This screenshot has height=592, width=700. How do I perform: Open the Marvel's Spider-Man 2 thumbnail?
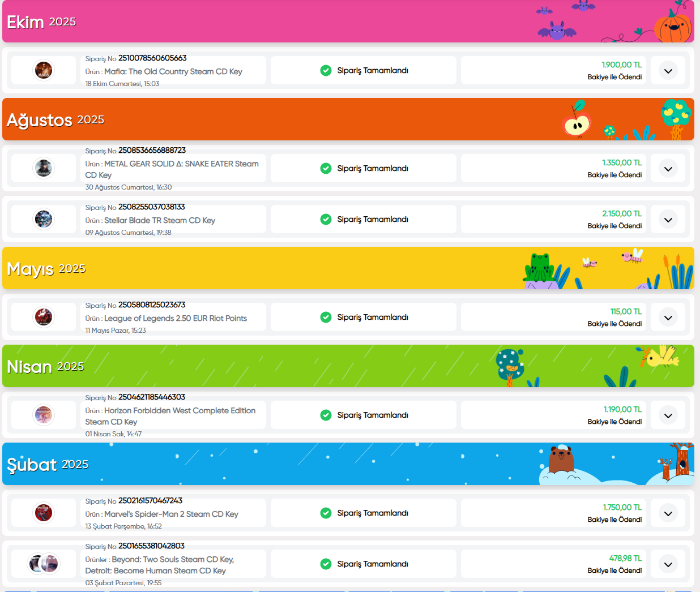coord(44,513)
